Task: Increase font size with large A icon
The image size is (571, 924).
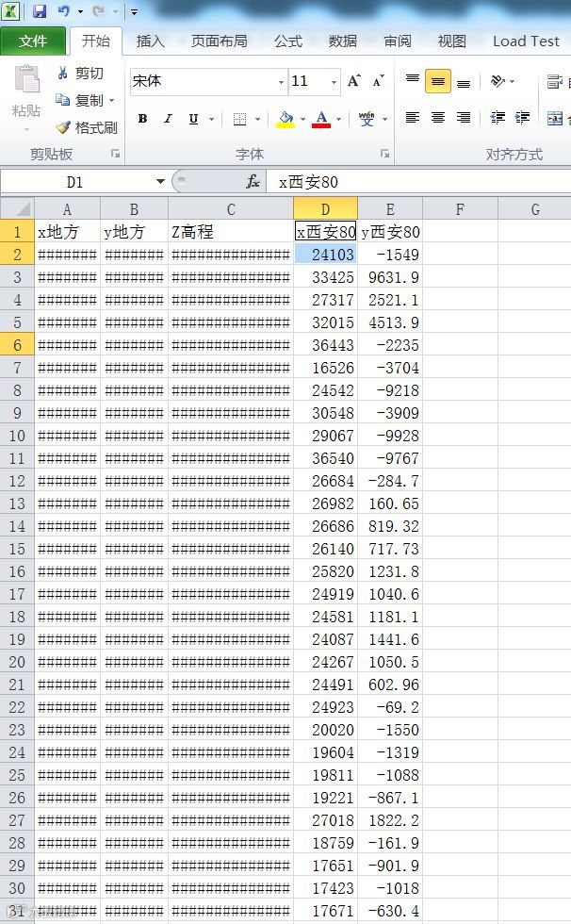Action: coord(353,81)
